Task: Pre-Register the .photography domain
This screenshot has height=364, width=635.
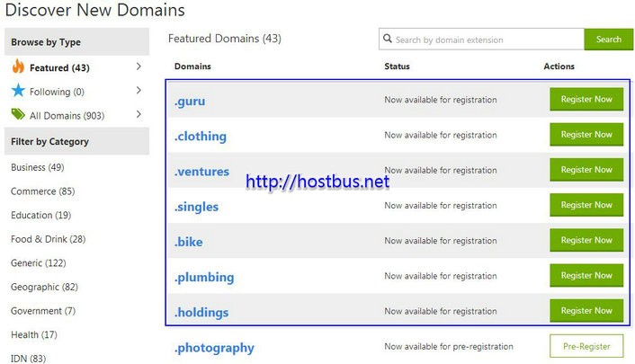Action: pyautogui.click(x=586, y=346)
